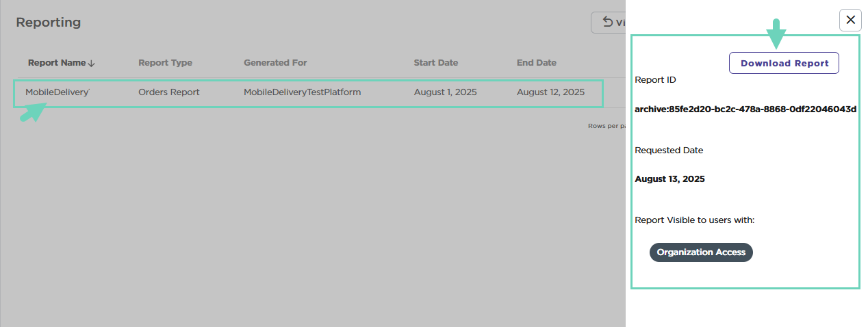The width and height of the screenshot is (868, 327).
Task: Click the Rows per page label
Action: pyautogui.click(x=607, y=126)
